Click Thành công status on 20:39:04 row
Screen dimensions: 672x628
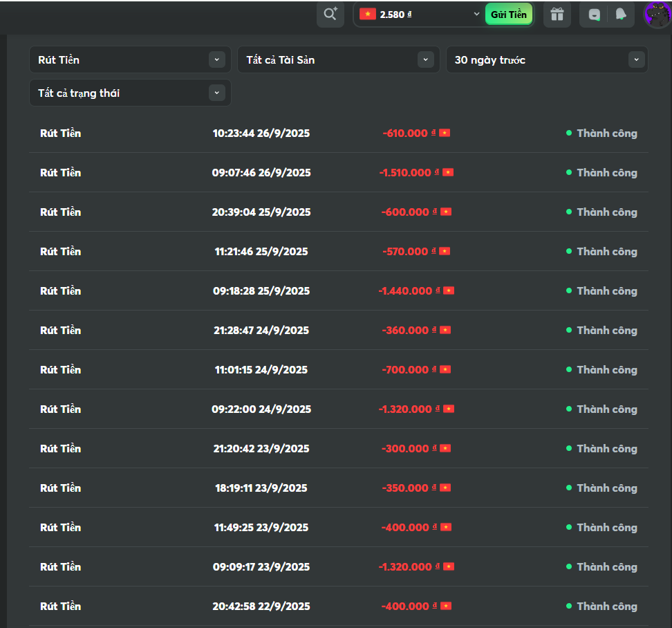point(606,212)
